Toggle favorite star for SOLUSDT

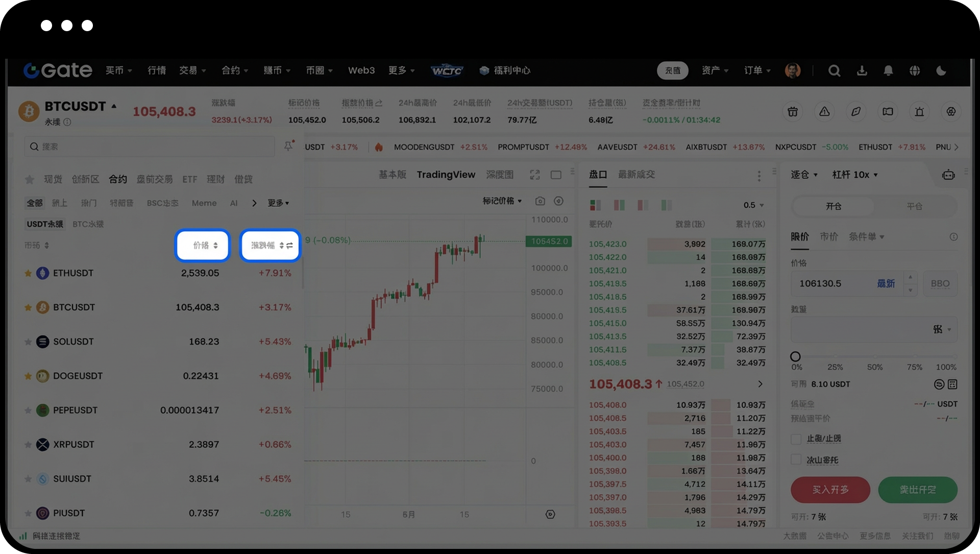(28, 342)
